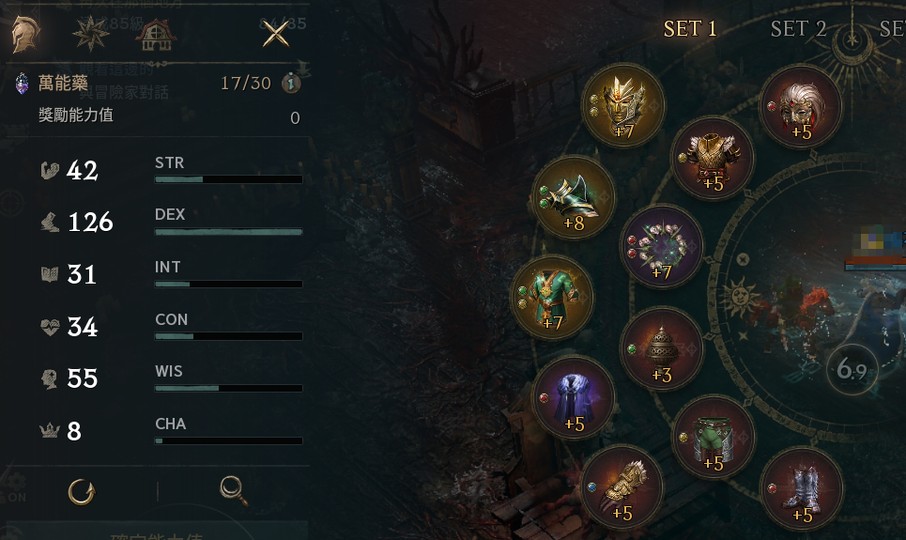Select the bronze censer +3 equipment slot

(x=662, y=349)
